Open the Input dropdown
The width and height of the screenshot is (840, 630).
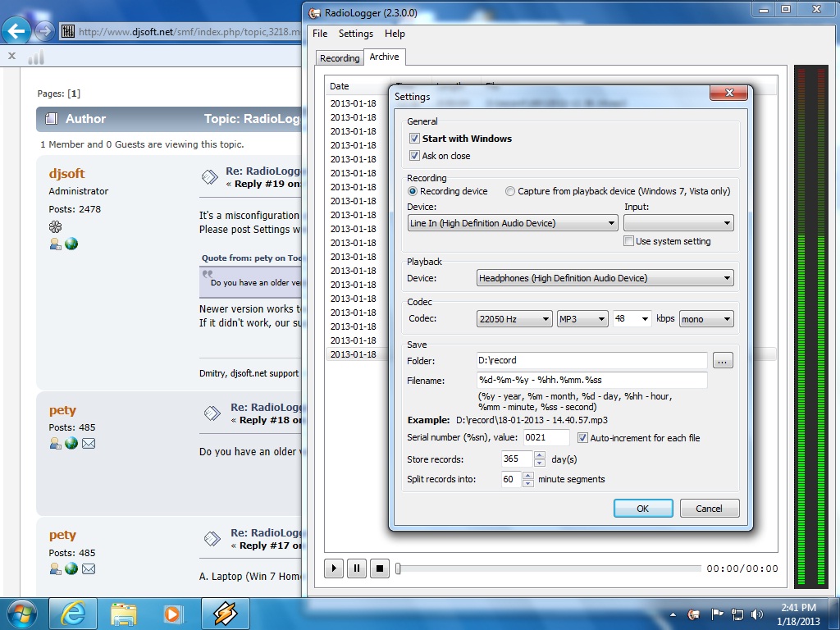tap(678, 223)
